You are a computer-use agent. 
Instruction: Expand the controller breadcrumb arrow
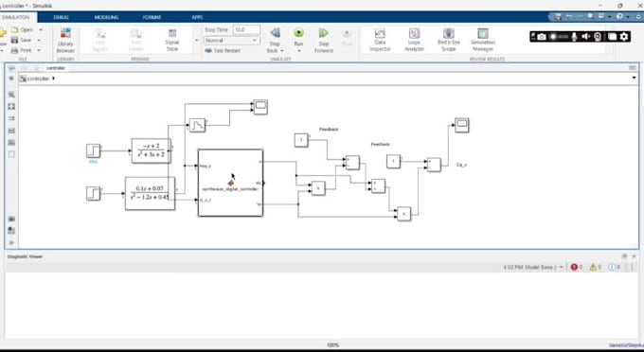(54, 79)
